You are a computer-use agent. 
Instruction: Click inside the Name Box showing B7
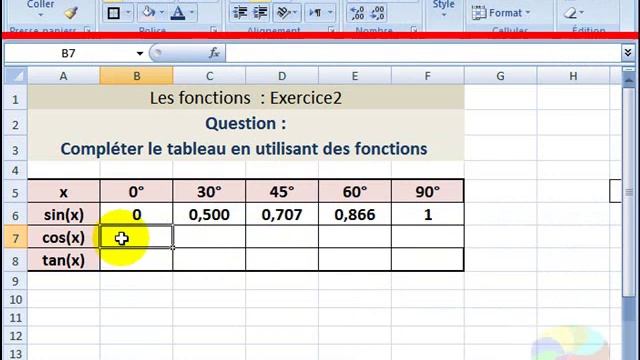click(x=69, y=53)
